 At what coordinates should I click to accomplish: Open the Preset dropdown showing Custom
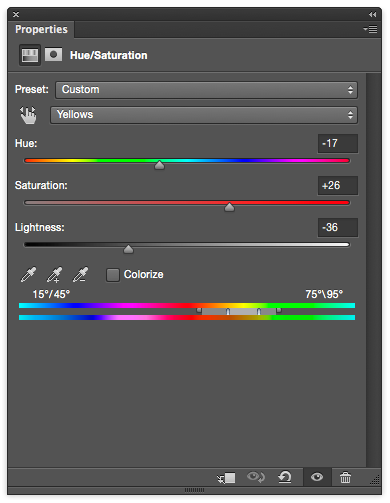(207, 90)
